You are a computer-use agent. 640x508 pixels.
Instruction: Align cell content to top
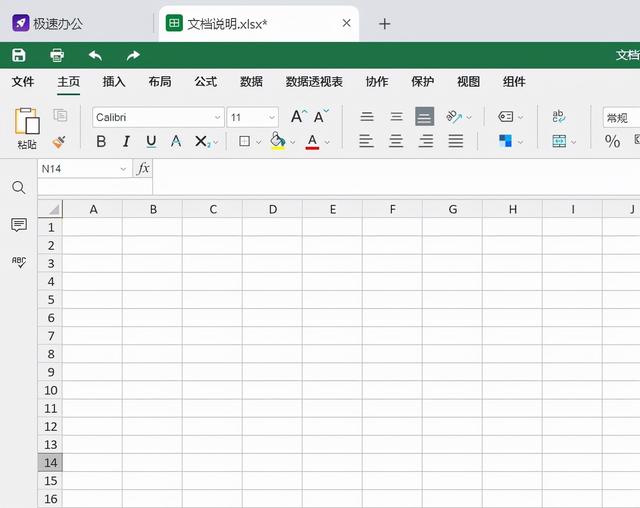pyautogui.click(x=367, y=117)
